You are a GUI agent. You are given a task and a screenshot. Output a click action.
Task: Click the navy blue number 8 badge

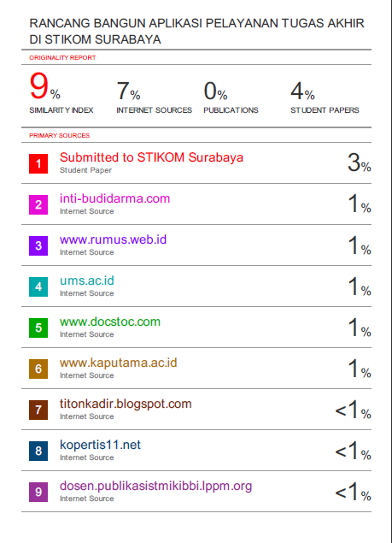click(38, 451)
